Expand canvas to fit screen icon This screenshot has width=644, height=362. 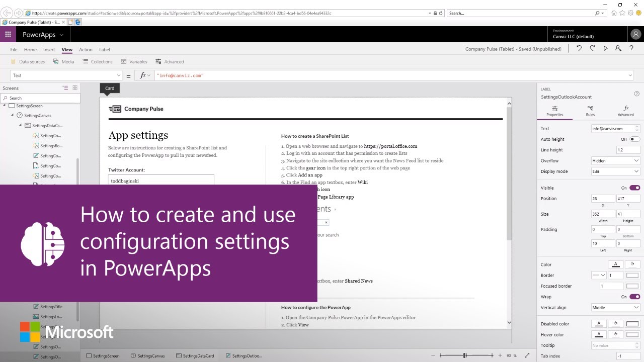pyautogui.click(x=527, y=355)
